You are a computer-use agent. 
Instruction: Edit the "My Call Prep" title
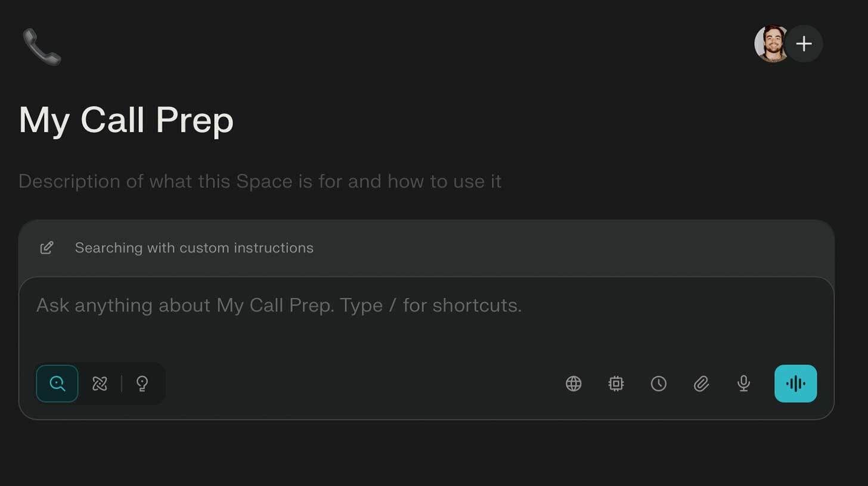[126, 120]
